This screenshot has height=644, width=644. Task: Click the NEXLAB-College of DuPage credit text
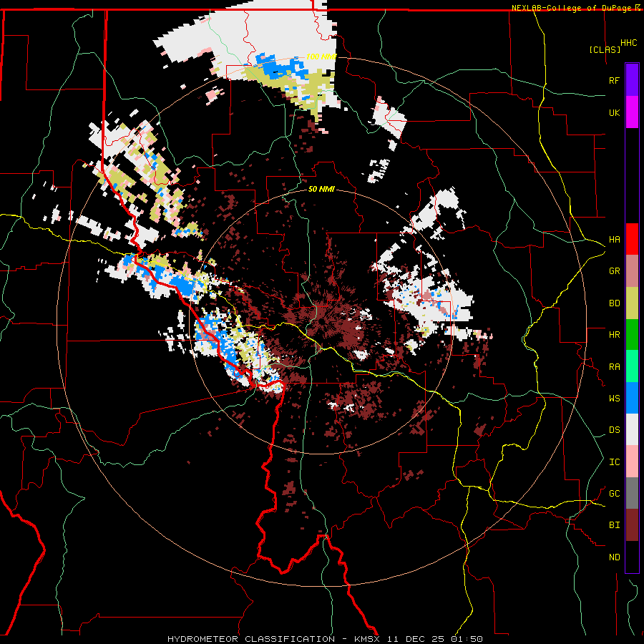click(x=571, y=8)
